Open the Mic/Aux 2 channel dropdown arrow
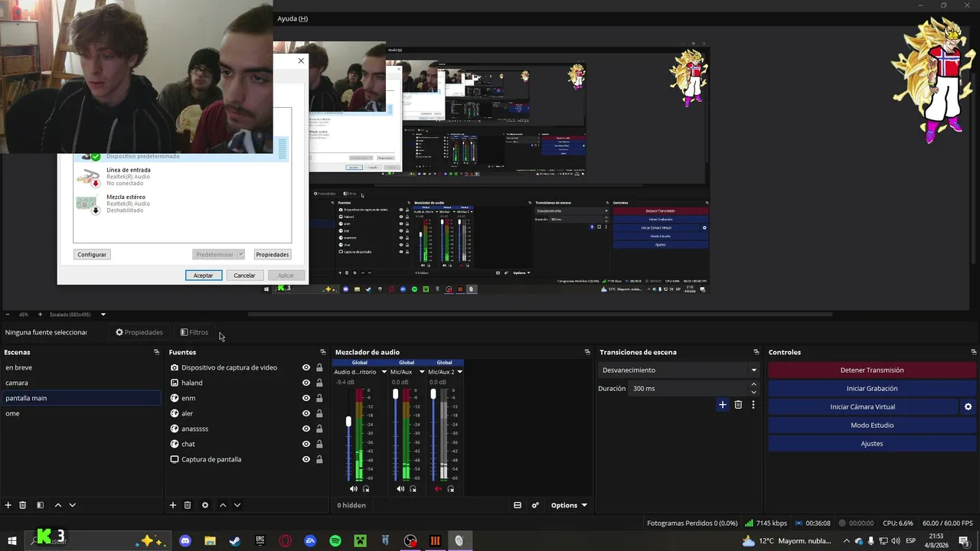Image resolution: width=980 pixels, height=551 pixels. (x=460, y=372)
